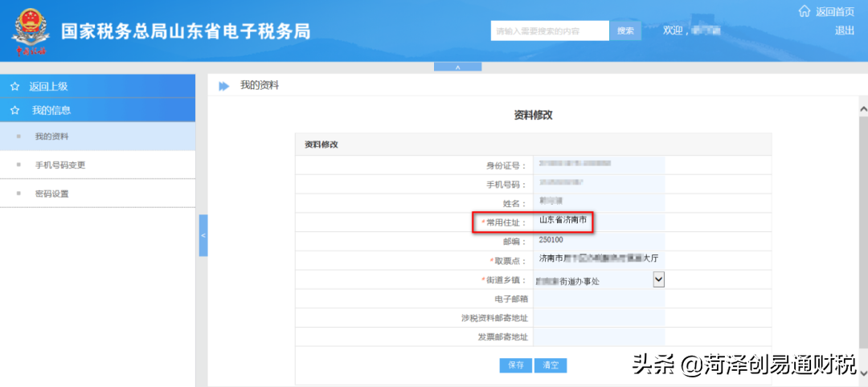Open the 街道乡镇 dropdown arrow
This screenshot has width=868, height=387.
tap(658, 279)
